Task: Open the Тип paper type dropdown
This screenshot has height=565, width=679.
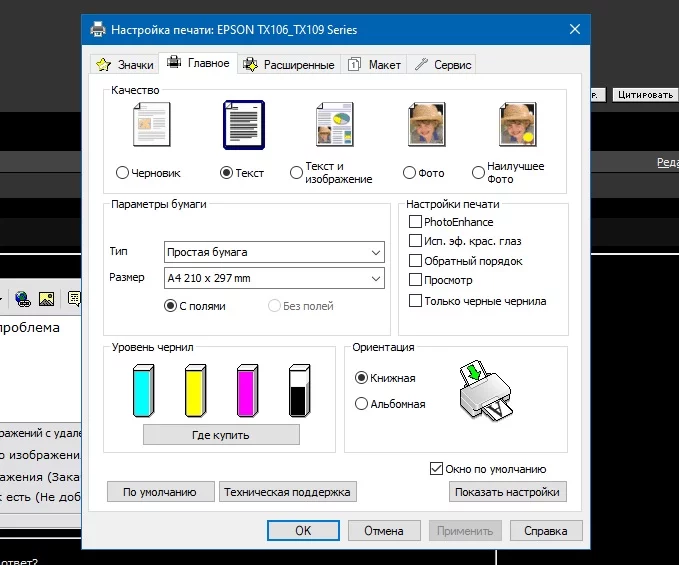Action: point(274,252)
